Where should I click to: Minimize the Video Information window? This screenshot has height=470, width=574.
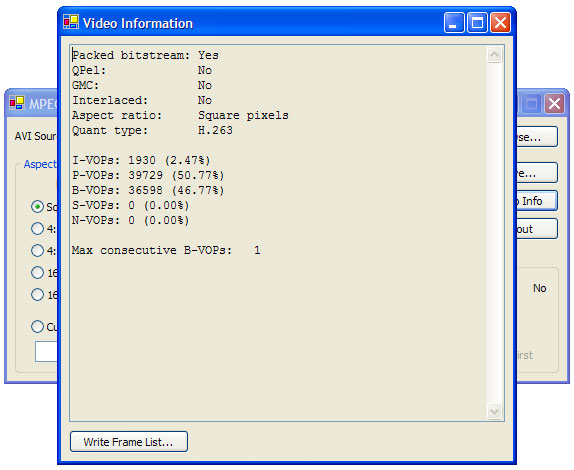(454, 23)
